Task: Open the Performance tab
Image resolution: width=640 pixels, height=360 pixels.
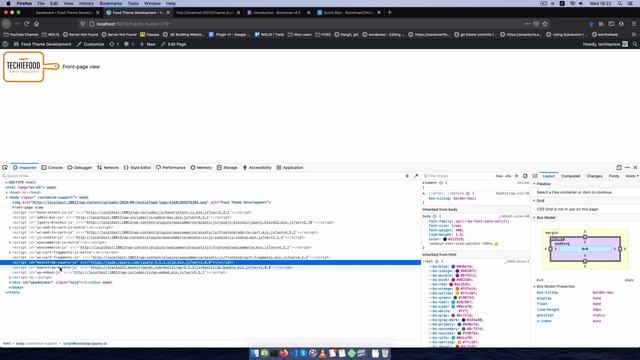Action: 171,168
